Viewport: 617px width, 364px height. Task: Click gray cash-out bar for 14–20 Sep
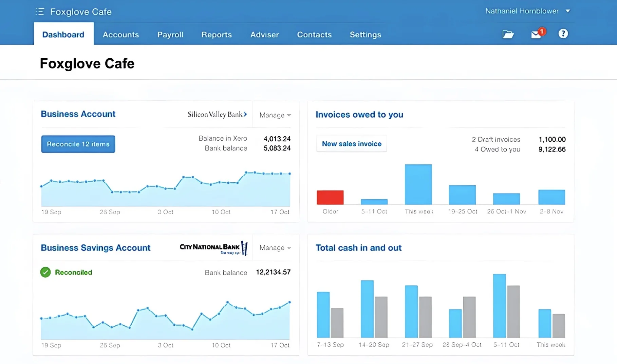pos(381,317)
